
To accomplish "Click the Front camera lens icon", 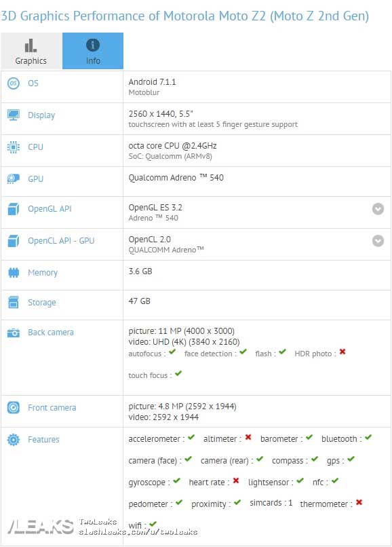I will point(14,407).
